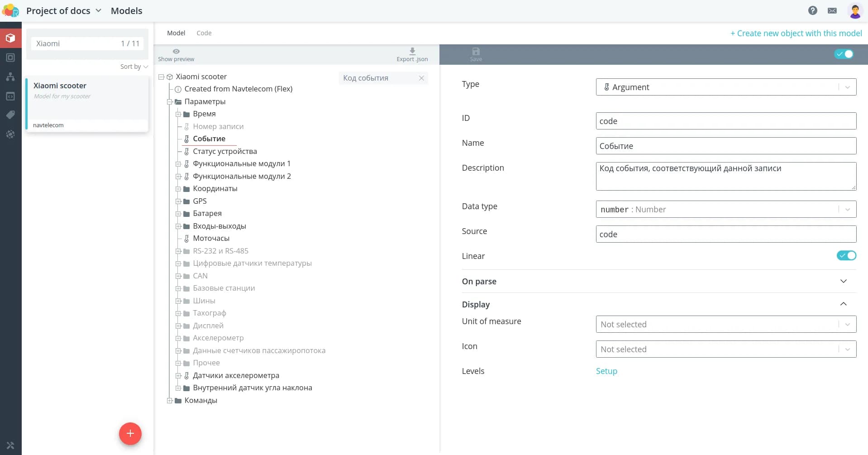Expand the Координаты folder in tree
The height and width of the screenshot is (455, 868).
click(x=178, y=189)
